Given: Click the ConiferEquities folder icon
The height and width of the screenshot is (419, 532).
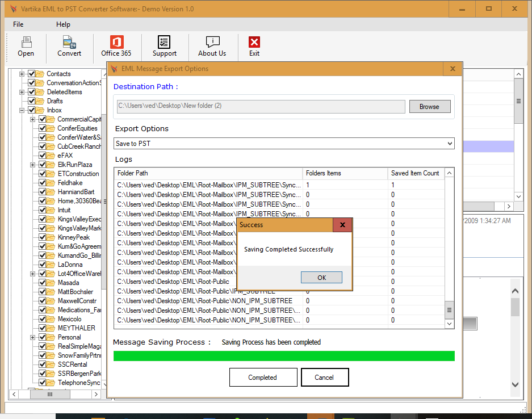Looking at the screenshot, I should click(51, 128).
